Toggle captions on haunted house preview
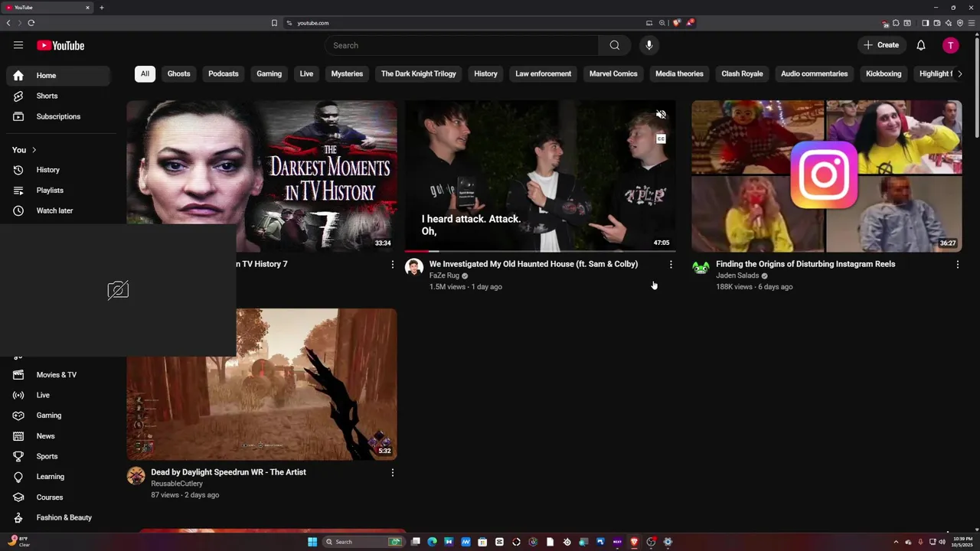 (661, 139)
